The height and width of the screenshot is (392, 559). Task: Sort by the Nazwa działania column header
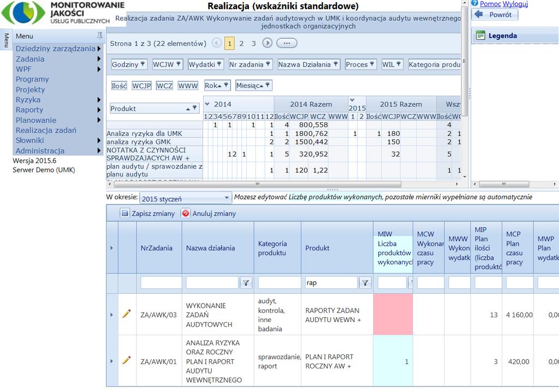(x=210, y=248)
